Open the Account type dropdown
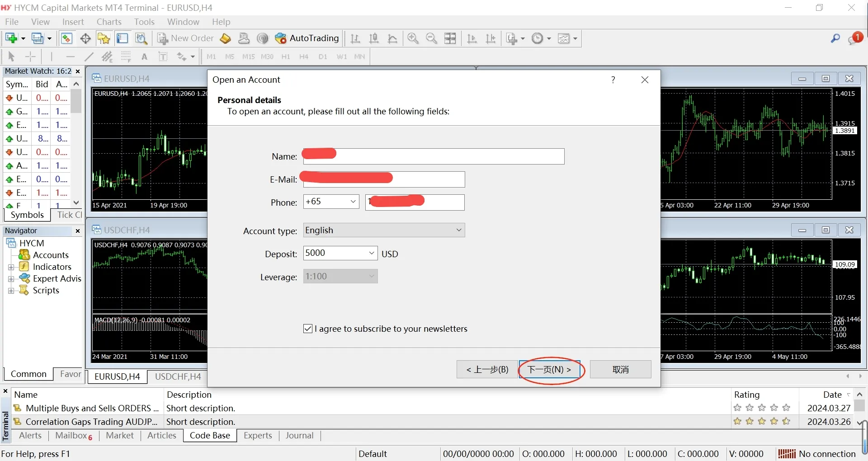Viewport: 868px width, 461px height. click(384, 230)
